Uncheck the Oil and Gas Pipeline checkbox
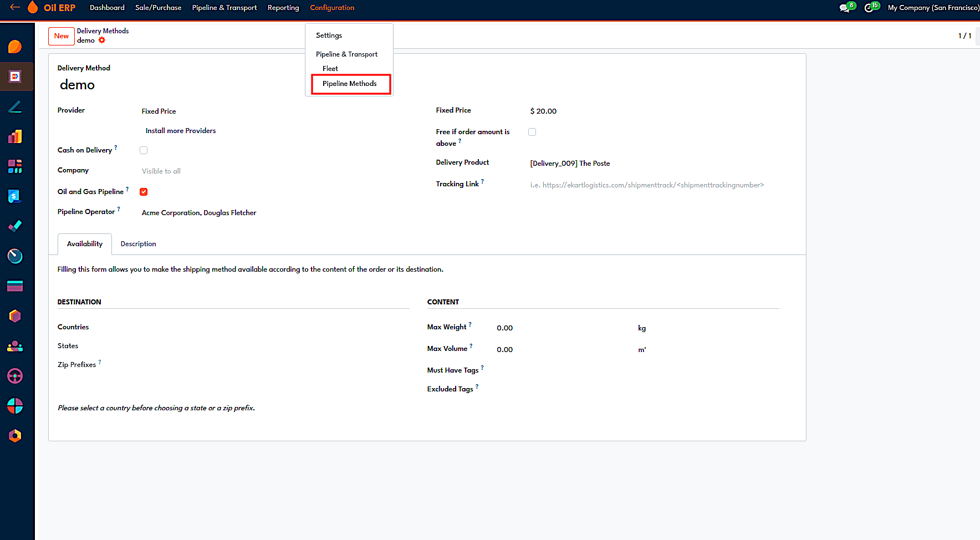This screenshot has height=540, width=980. tap(144, 192)
